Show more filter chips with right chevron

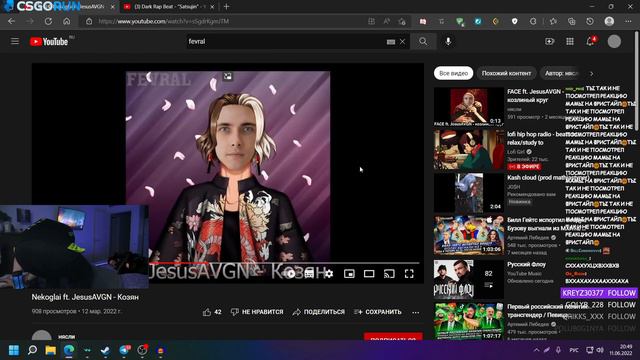pyautogui.click(x=591, y=73)
